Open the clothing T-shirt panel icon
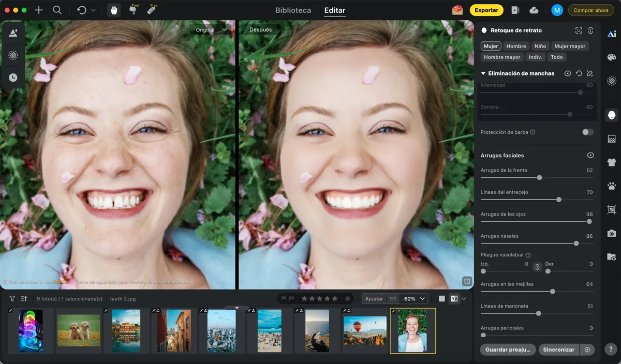The width and height of the screenshot is (621, 364). pos(612,162)
